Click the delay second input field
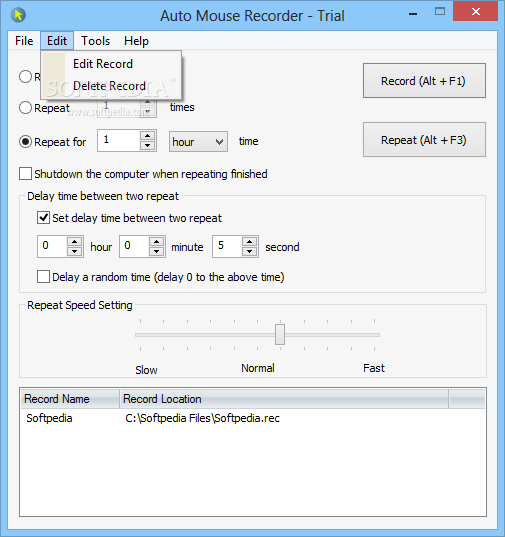 [x=227, y=246]
